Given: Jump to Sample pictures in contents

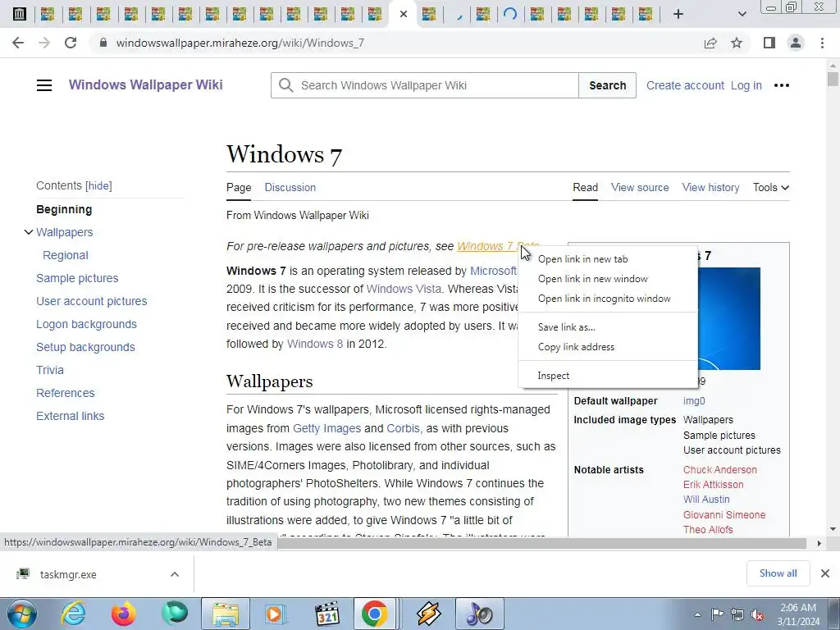Looking at the screenshot, I should 77,279.
